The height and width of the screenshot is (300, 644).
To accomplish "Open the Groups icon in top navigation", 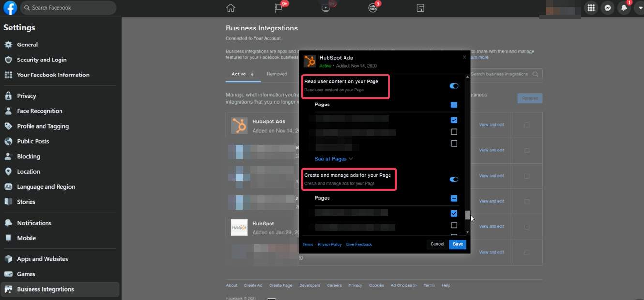I will pyautogui.click(x=373, y=8).
